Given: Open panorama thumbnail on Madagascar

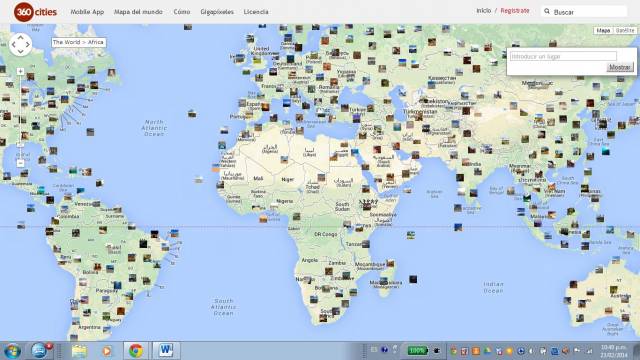Looking at the screenshot, I should (383, 281).
